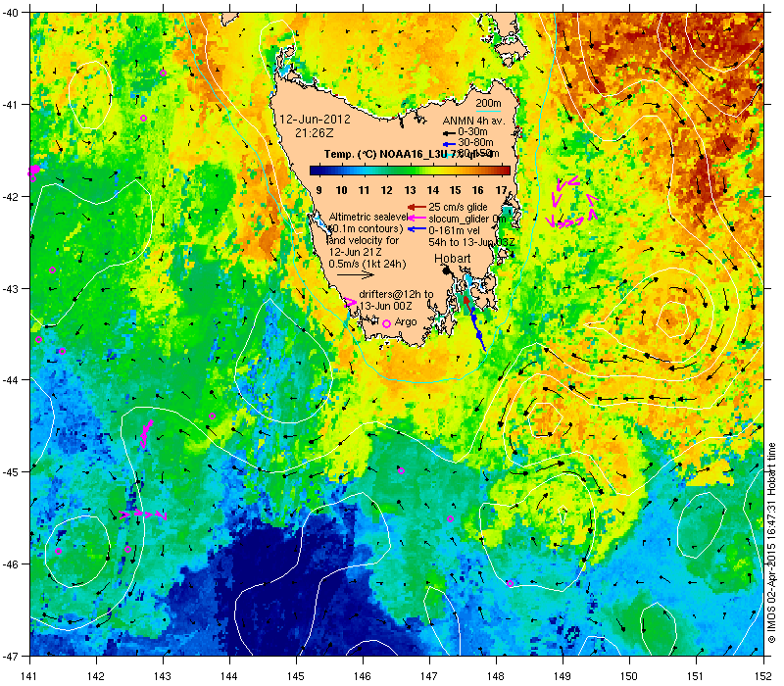Click the magenta slocum_glider legend arrow
784x686 pixels.
416,218
